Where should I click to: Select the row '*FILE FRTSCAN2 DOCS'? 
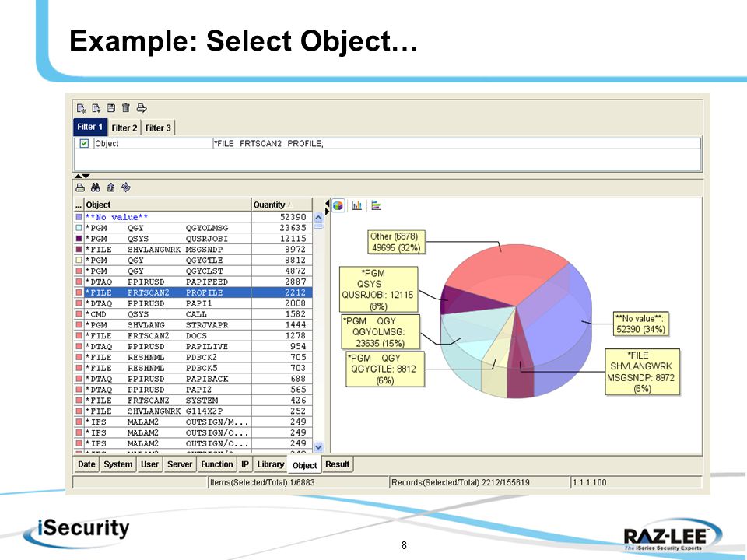coord(193,336)
